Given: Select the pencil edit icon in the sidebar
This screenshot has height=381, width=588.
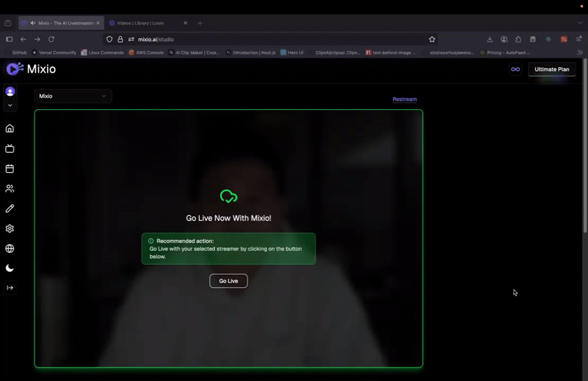Looking at the screenshot, I should (10, 209).
